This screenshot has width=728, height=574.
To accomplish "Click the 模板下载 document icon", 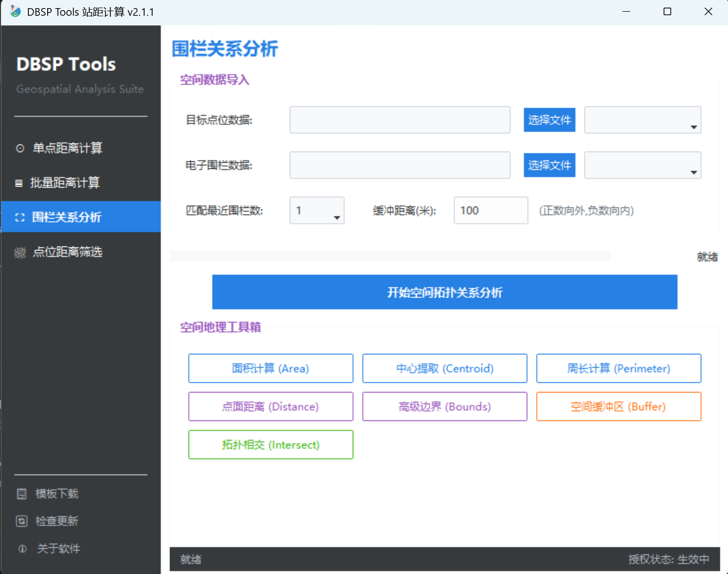I will point(22,493).
